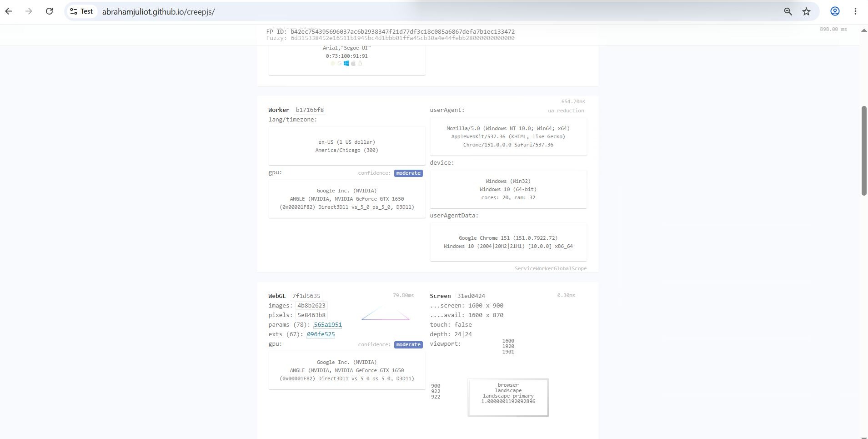This screenshot has height=439, width=868.
Task: Open the Chrome profile avatar icon
Action: (835, 11)
